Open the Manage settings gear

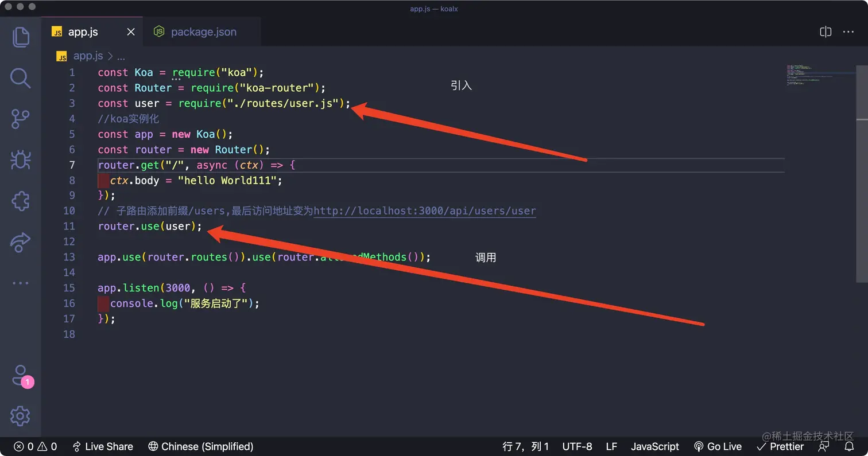[21, 416]
